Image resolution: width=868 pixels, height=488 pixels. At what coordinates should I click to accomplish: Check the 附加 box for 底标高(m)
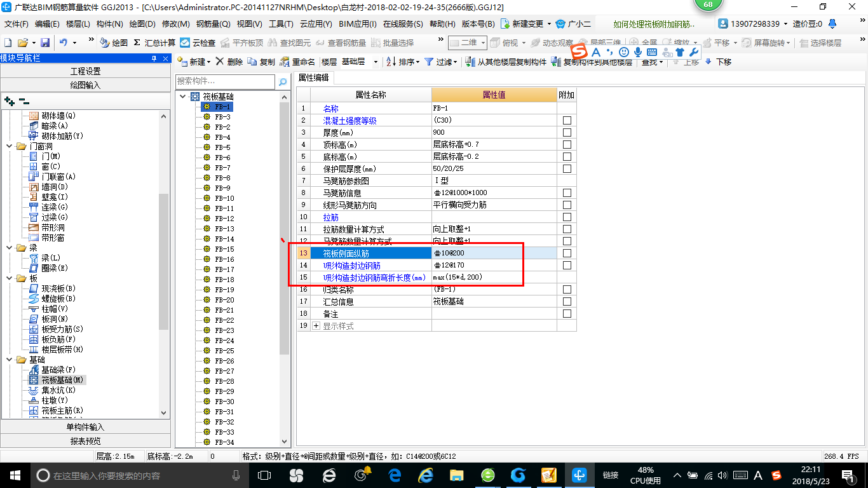[x=567, y=156]
